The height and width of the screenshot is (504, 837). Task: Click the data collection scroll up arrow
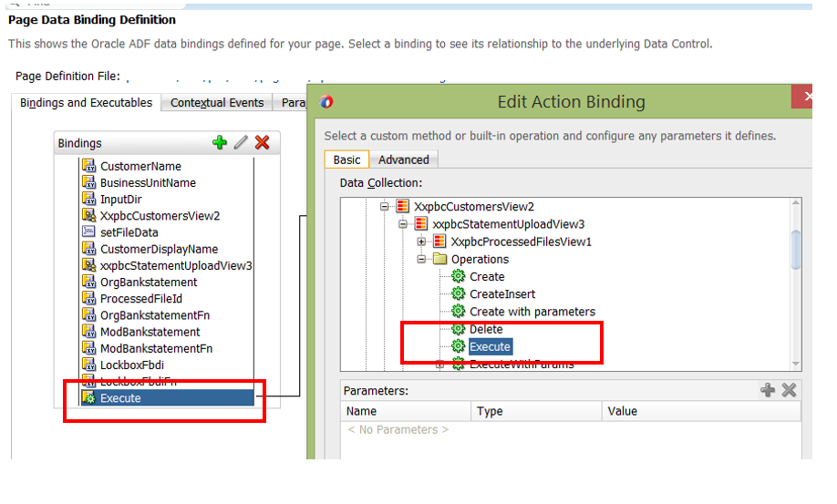[796, 203]
